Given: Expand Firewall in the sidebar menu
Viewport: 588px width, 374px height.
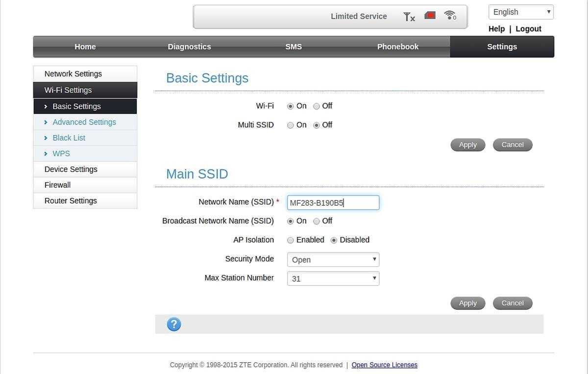Looking at the screenshot, I should 57,185.
